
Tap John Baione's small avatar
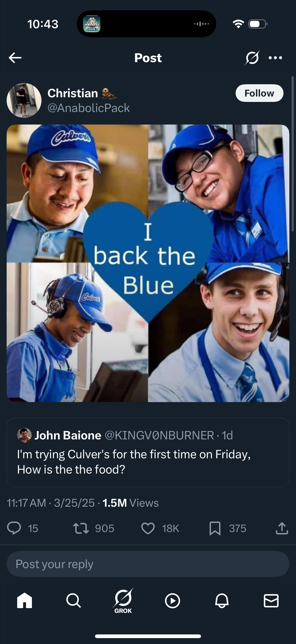pos(24,435)
